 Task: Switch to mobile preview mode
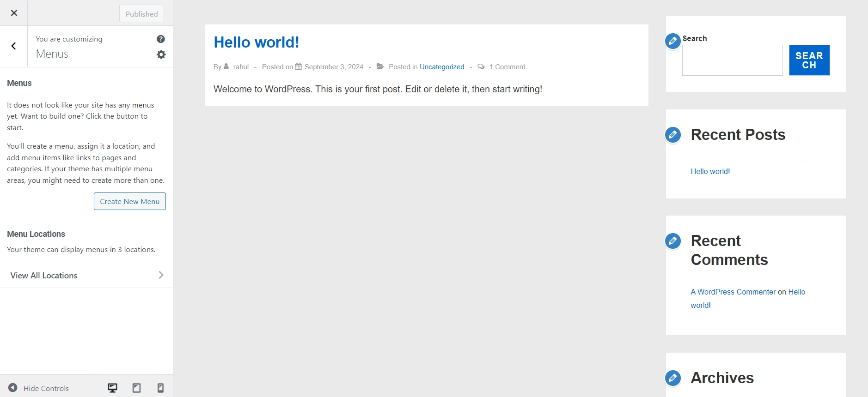[160, 388]
